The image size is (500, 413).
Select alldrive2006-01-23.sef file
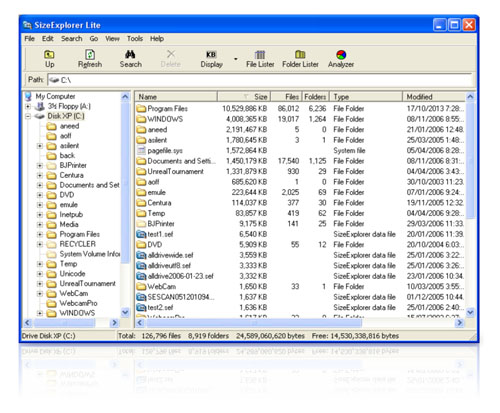(175, 276)
